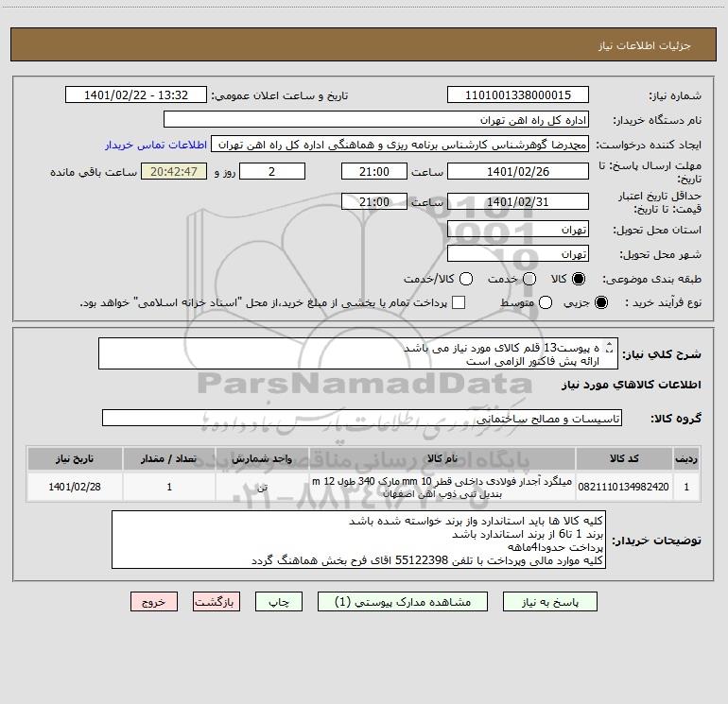This screenshot has width=728, height=704.
Task: Click the شماره نیاز number field
Action: (x=518, y=94)
